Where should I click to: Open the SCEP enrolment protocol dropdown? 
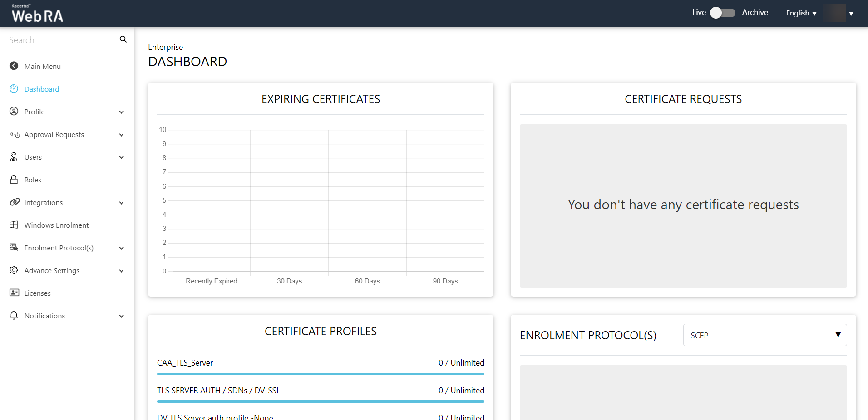pyautogui.click(x=764, y=335)
